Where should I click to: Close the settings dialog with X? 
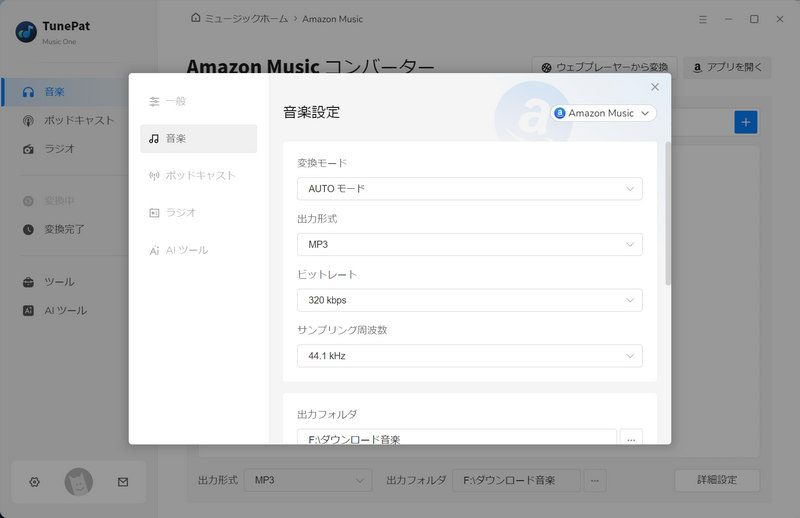tap(655, 87)
